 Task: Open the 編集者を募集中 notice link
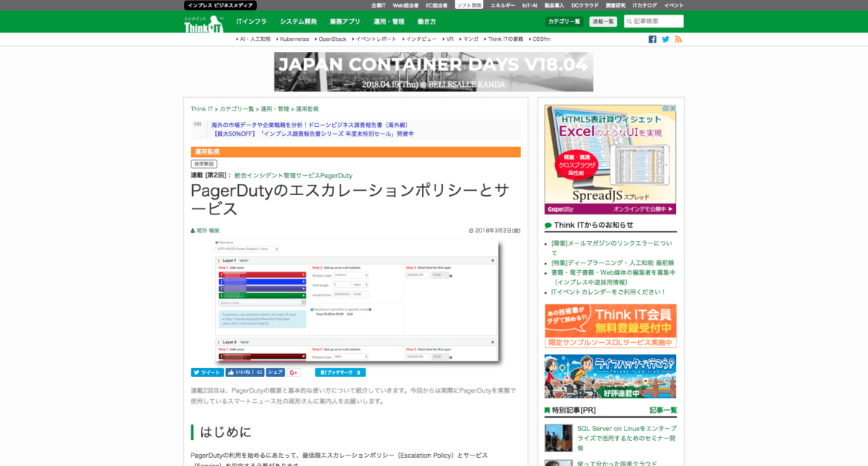pos(613,278)
